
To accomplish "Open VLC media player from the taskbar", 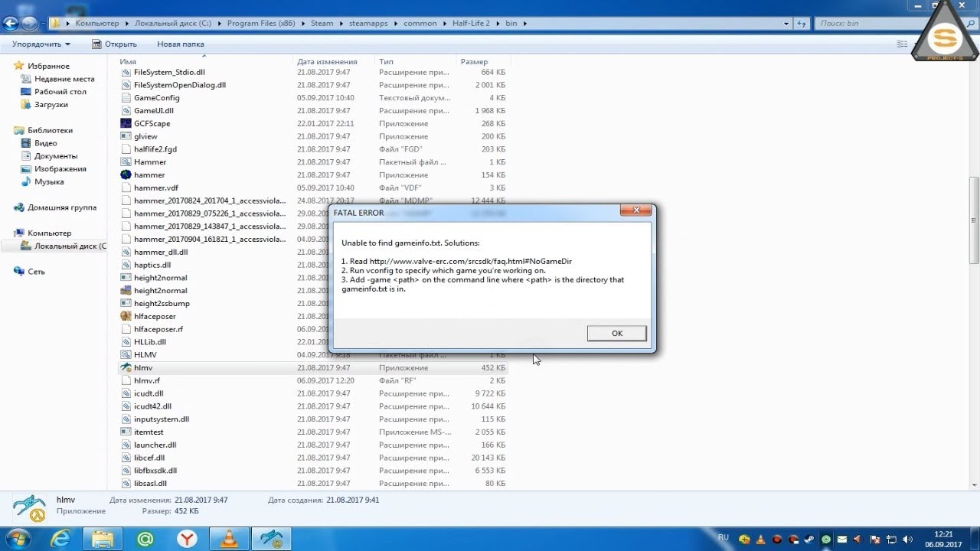I will coord(228,540).
